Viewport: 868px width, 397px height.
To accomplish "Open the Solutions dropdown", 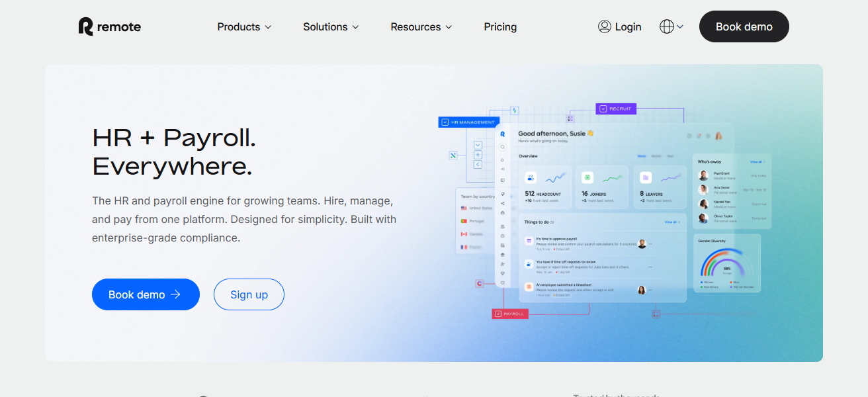I will (330, 26).
